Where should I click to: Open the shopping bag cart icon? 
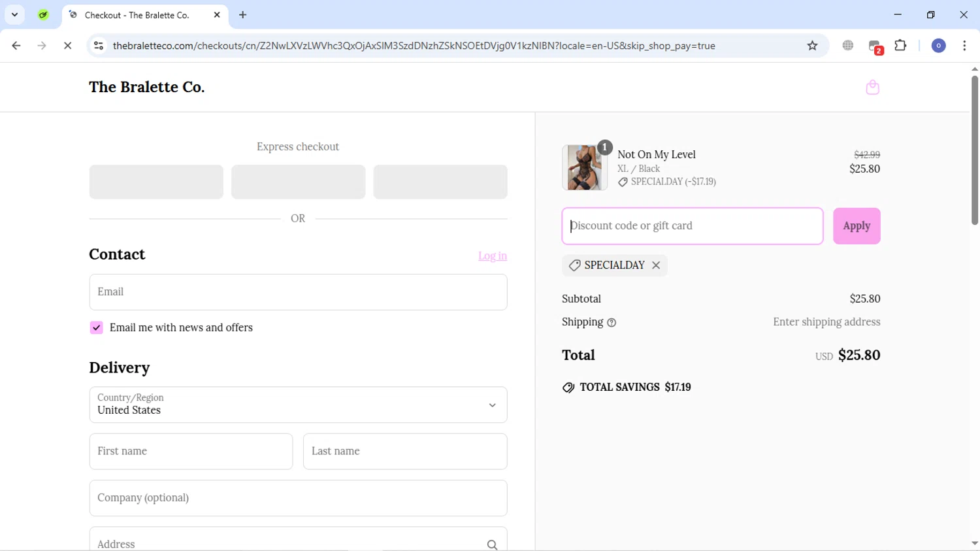tap(872, 87)
